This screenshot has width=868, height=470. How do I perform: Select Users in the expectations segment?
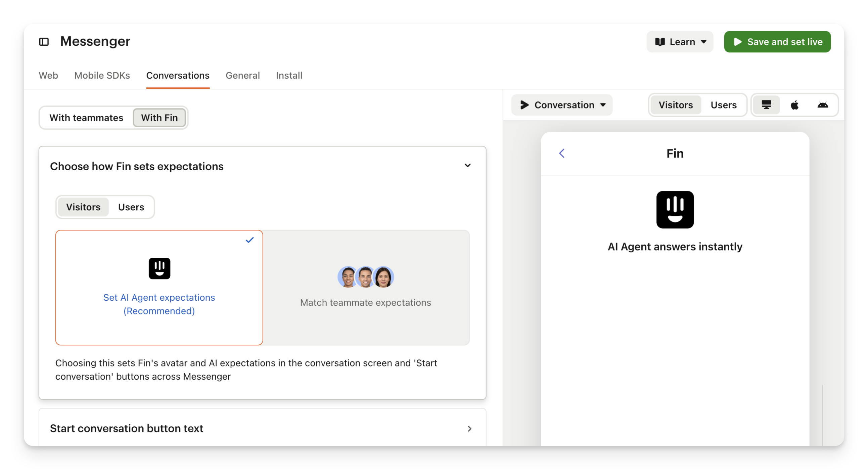[x=131, y=207]
